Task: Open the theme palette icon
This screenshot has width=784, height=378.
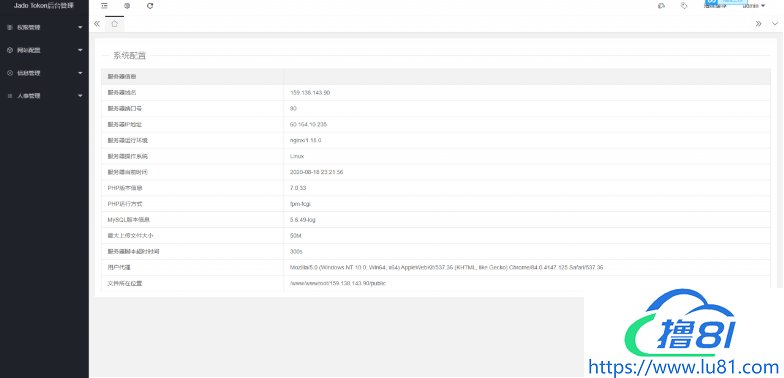Action: 662,6
